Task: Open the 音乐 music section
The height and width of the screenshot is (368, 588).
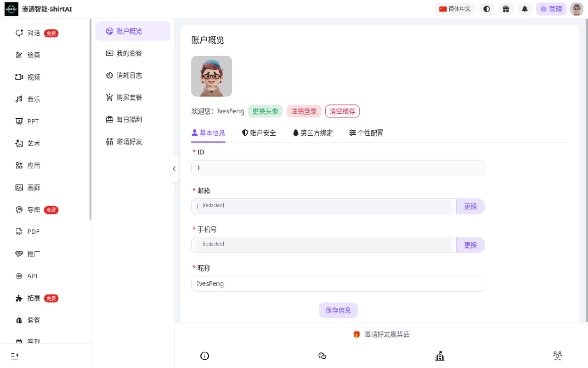Action: coord(28,99)
